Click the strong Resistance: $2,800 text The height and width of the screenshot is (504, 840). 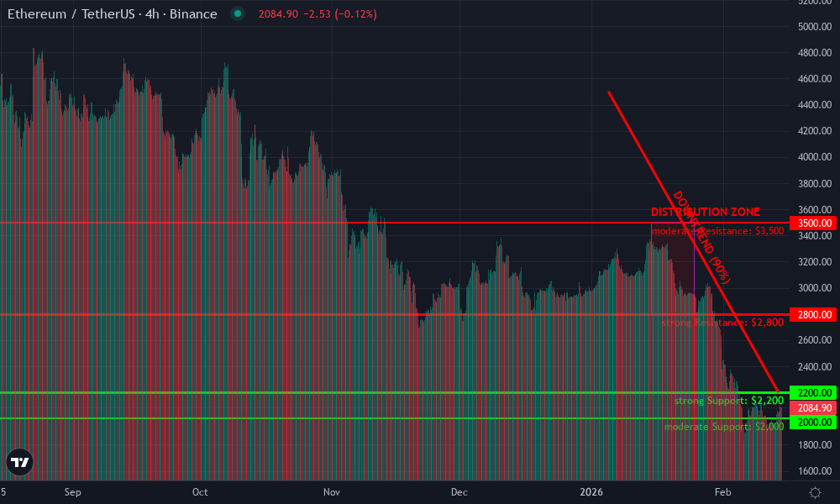[722, 323]
